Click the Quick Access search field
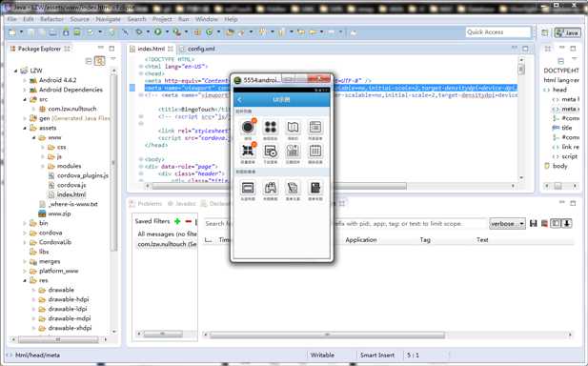The image size is (588, 366). (498, 32)
